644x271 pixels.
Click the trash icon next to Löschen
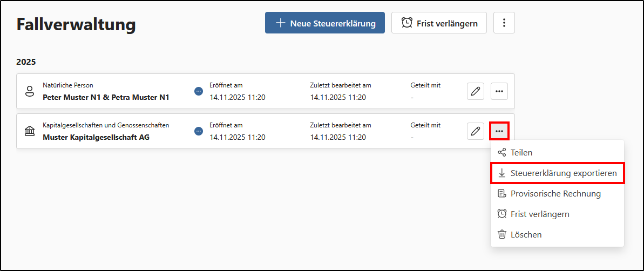pyautogui.click(x=501, y=234)
